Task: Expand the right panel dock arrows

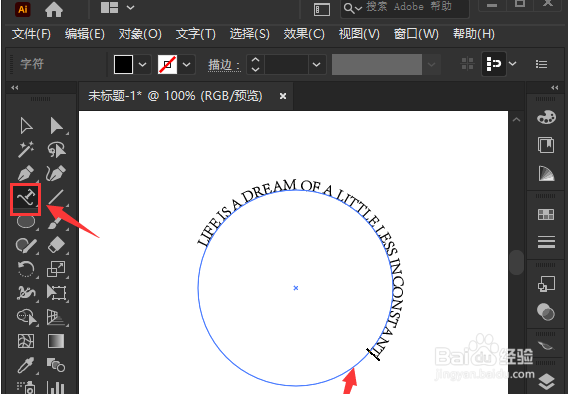Action: click(x=555, y=88)
